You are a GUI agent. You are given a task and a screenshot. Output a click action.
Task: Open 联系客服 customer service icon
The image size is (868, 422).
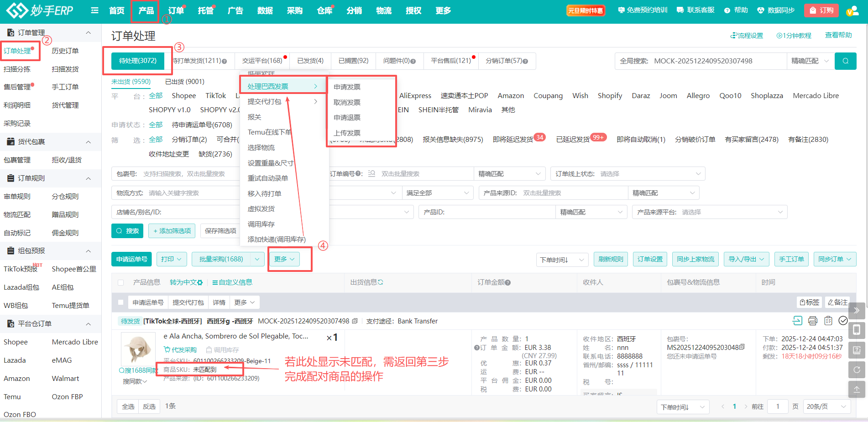[x=695, y=9]
